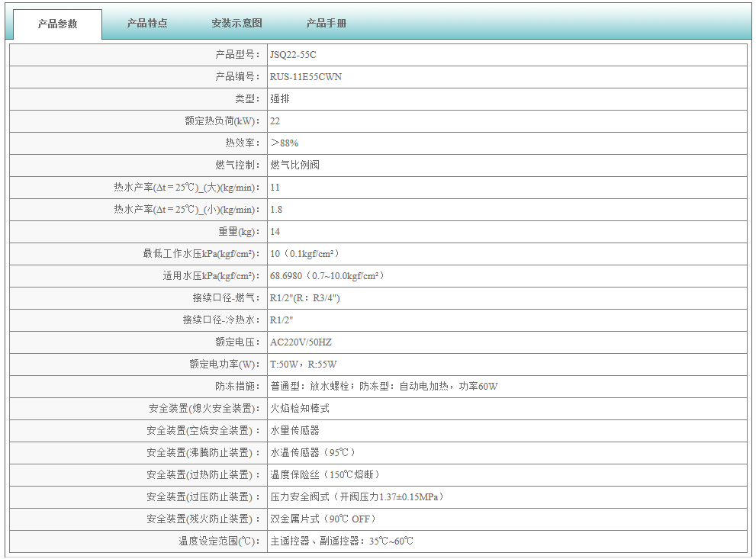
Task: Click the efficiency value >88%
Action: coord(285,143)
